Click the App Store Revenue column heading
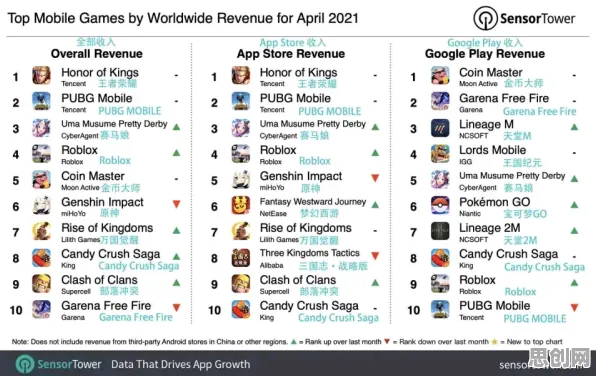This screenshot has width=596, height=376. 291,54
